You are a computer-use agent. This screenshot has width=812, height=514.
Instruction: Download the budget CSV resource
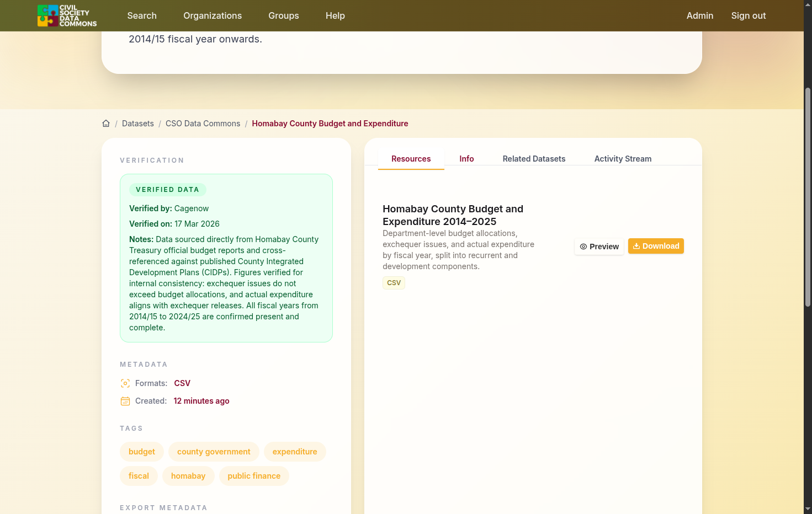656,246
